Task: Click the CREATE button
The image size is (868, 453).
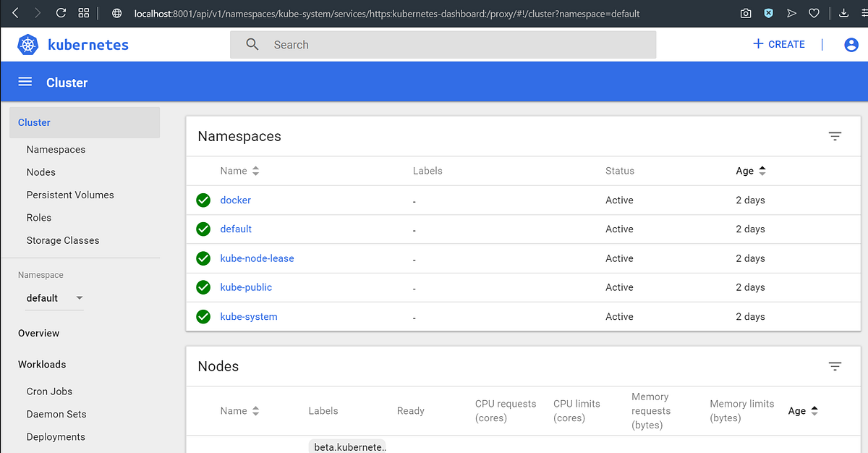Action: coord(778,44)
